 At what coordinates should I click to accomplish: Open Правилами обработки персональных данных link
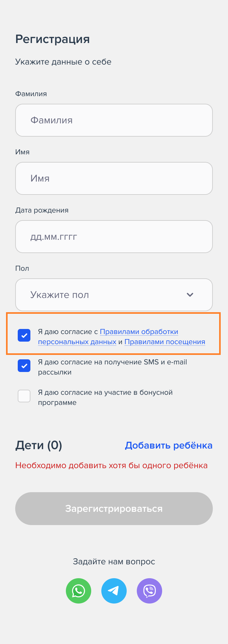click(x=139, y=332)
